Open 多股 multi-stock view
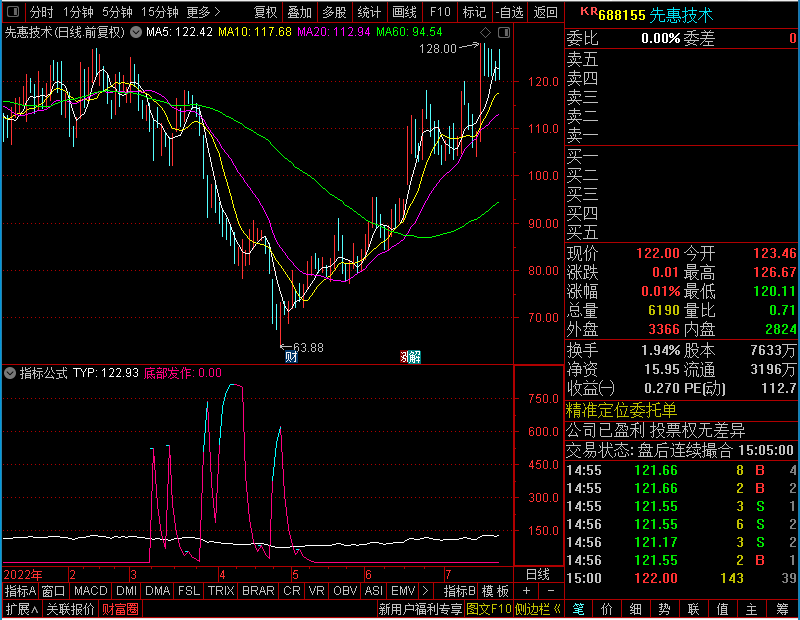The image size is (800, 620). (334, 12)
